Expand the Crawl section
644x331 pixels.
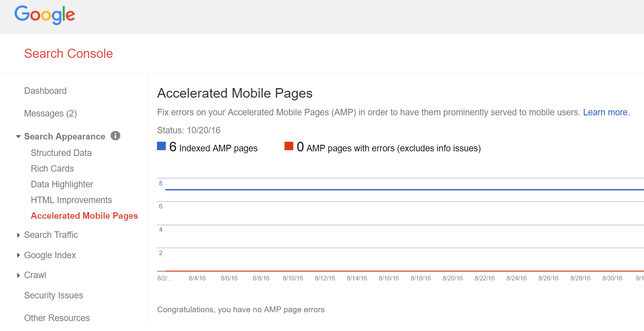click(x=18, y=275)
